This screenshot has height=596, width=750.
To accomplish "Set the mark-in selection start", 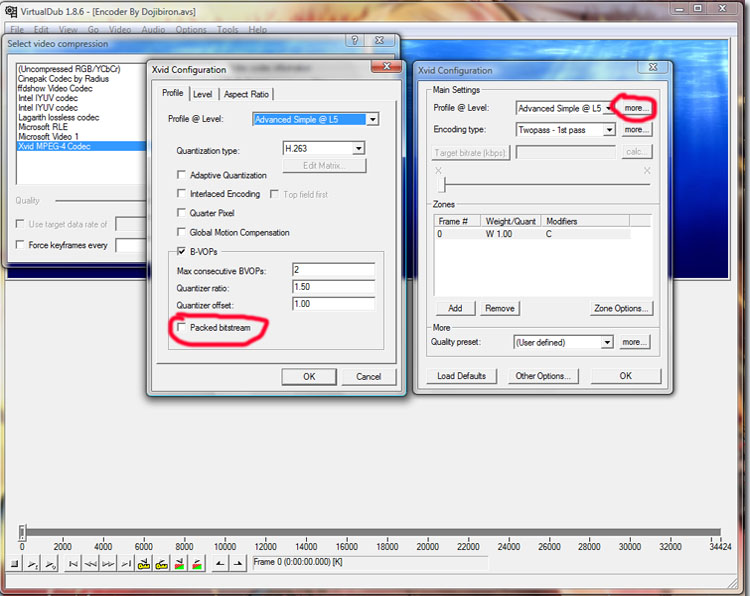I will [220, 564].
